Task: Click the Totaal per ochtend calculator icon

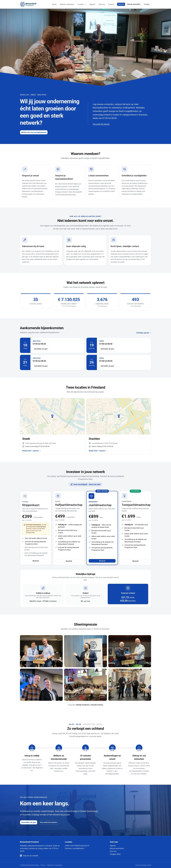Action: (128, 588)
